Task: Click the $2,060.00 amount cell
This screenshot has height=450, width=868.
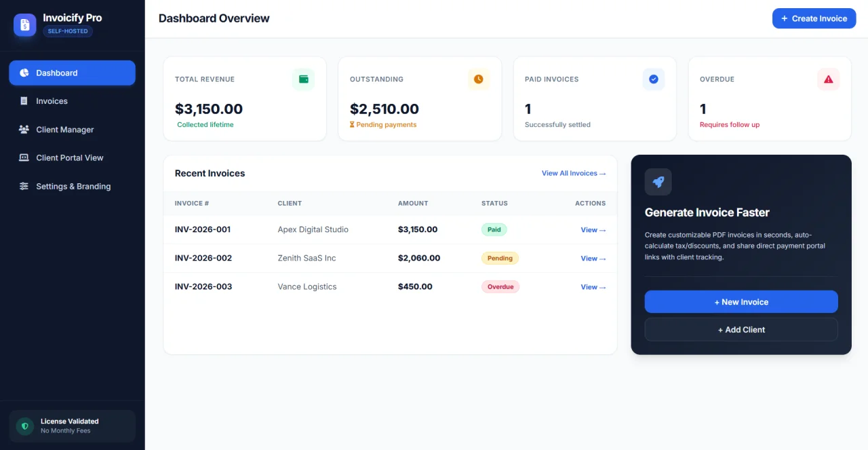Action: (x=419, y=258)
